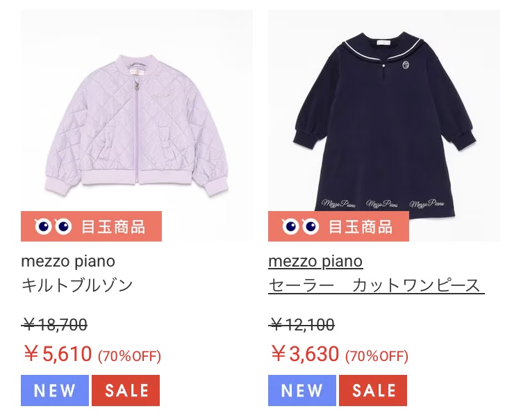Click the blue NEW tag under the blouson
This screenshot has width=521, height=420.
coord(55,390)
